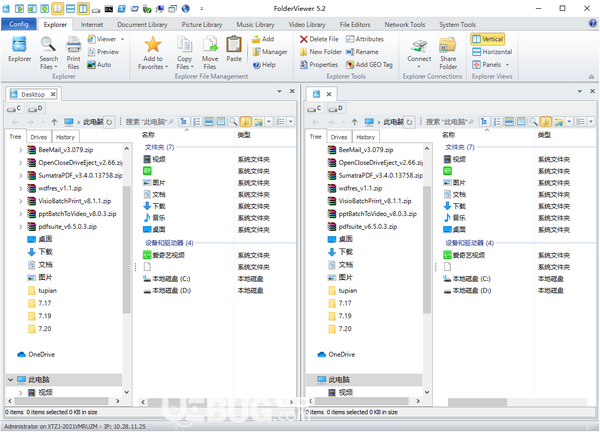Viewport: 600px width, 432px height.
Task: Select the History tab in the right pane
Action: 365,137
